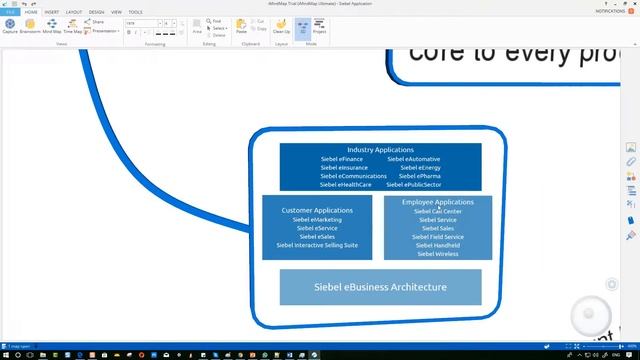This screenshot has width=640, height=360.
Task: Paste from clipboard
Action: pos(241,26)
